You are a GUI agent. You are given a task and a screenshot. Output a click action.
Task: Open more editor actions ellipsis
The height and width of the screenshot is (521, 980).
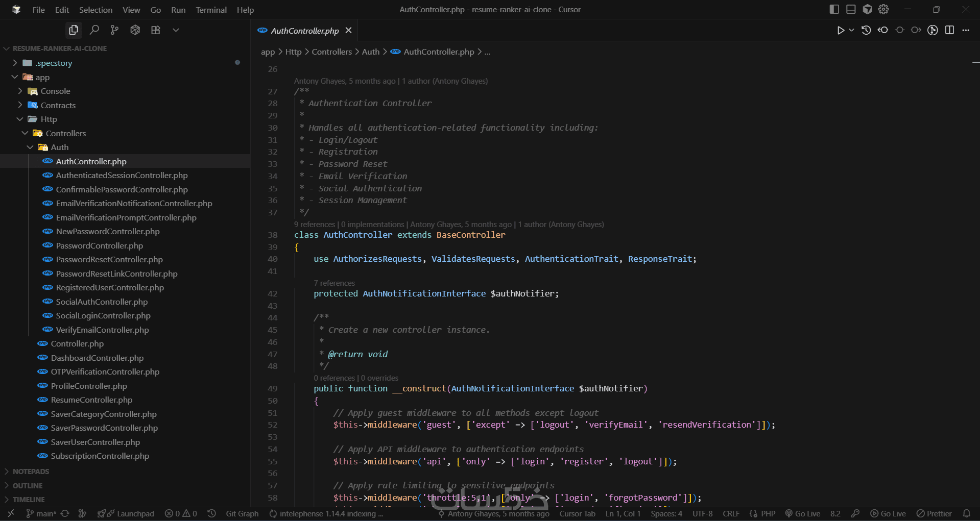coord(966,30)
